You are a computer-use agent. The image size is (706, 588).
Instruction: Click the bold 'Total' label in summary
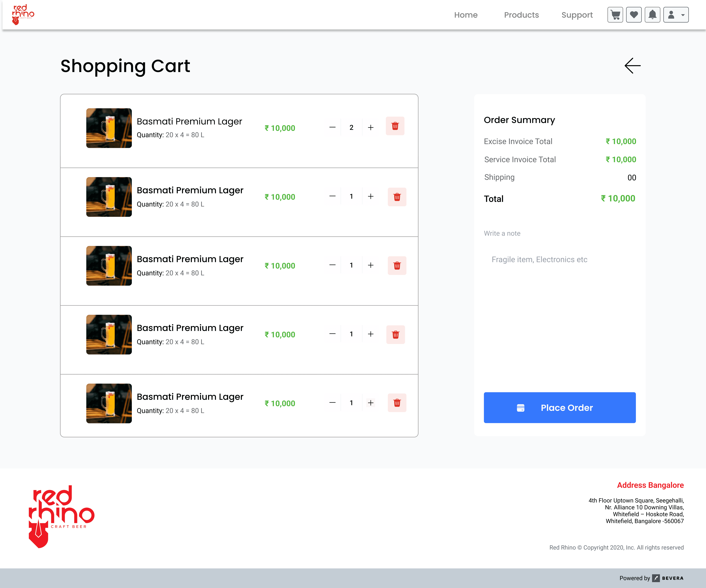[x=494, y=199]
